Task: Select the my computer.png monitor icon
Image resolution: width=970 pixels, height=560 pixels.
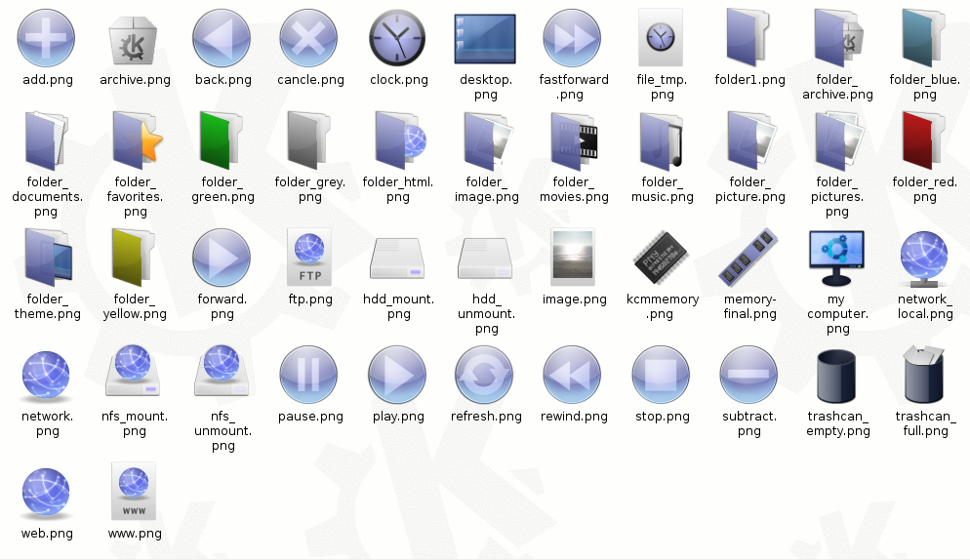Action: pos(836,258)
